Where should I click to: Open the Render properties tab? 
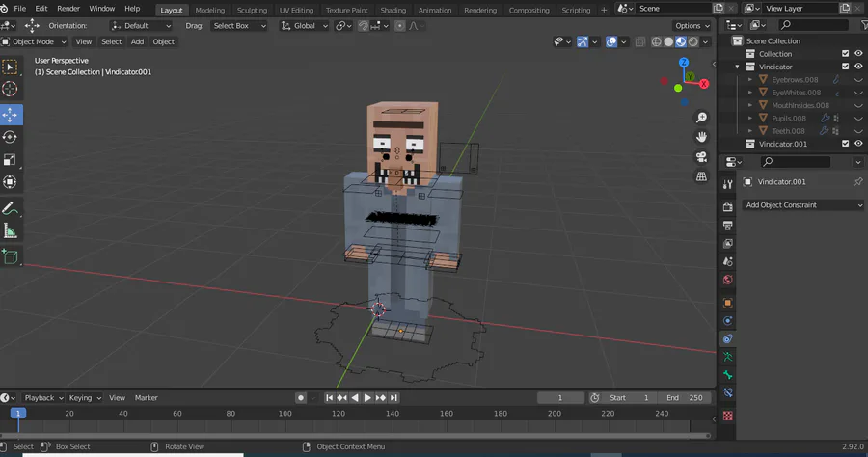click(x=728, y=207)
